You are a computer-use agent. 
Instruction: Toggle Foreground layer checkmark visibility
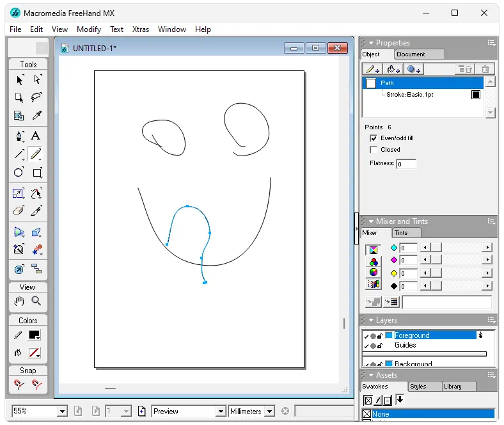pos(366,336)
